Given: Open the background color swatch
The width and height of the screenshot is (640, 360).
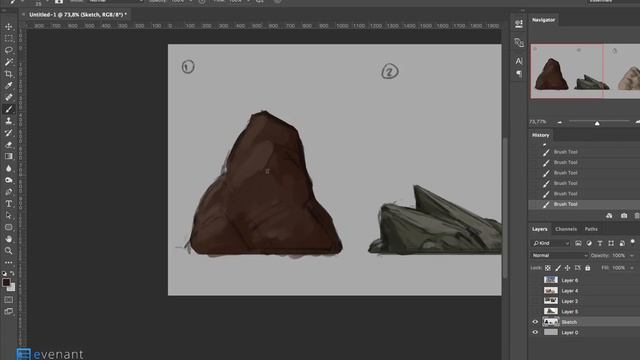Looking at the screenshot, I should [x=12, y=288].
